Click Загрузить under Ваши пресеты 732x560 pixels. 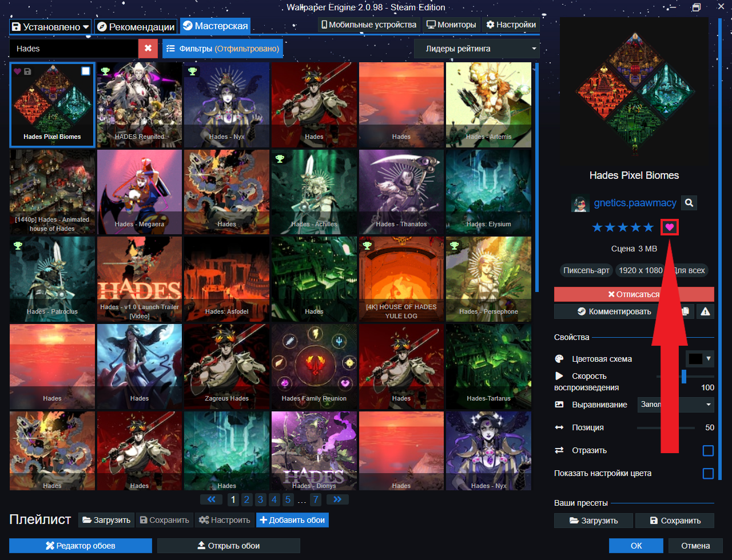[x=594, y=521]
